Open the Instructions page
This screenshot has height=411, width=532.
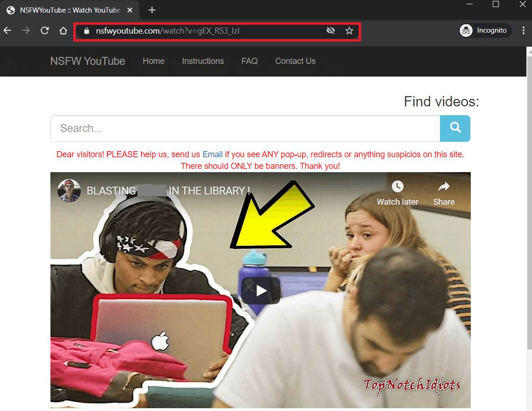click(203, 61)
